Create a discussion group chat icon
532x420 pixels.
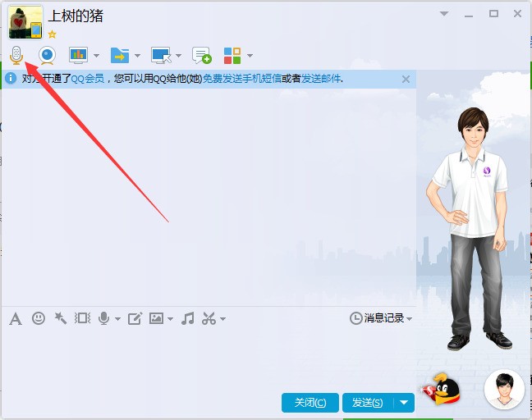point(202,55)
